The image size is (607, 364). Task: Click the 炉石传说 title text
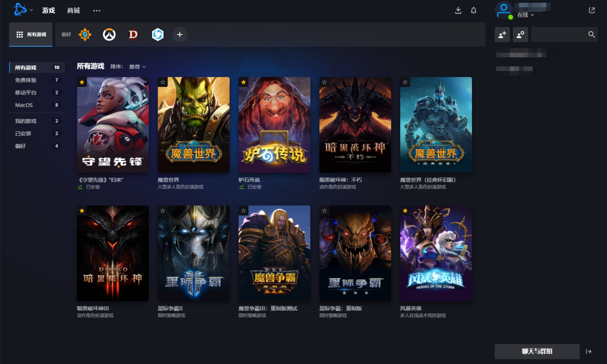249,180
